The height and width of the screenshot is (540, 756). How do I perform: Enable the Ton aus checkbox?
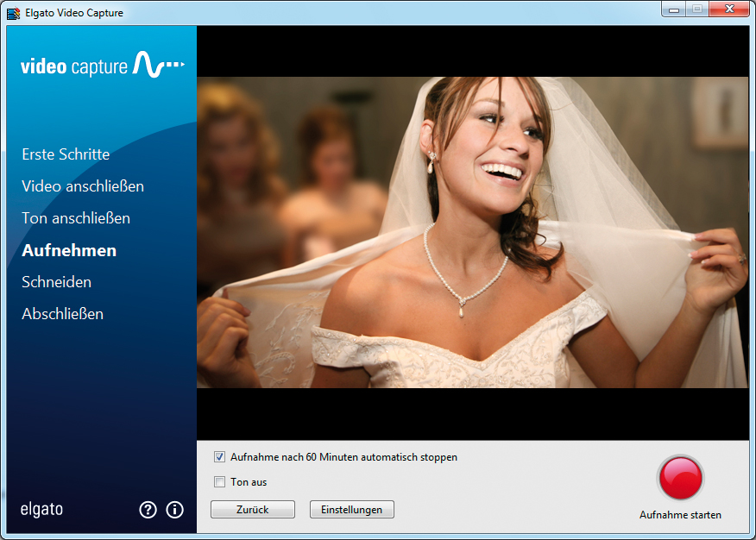point(219,482)
